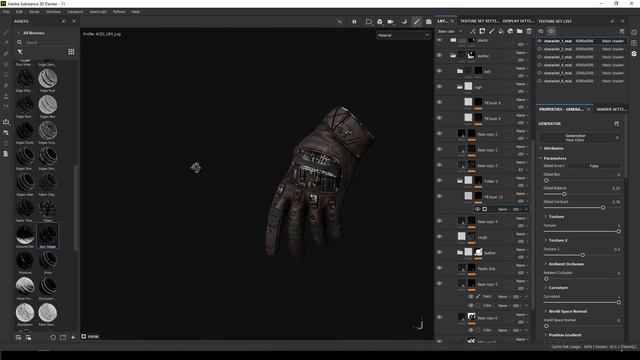Open the asset filter funnel icon

[x=20, y=52]
